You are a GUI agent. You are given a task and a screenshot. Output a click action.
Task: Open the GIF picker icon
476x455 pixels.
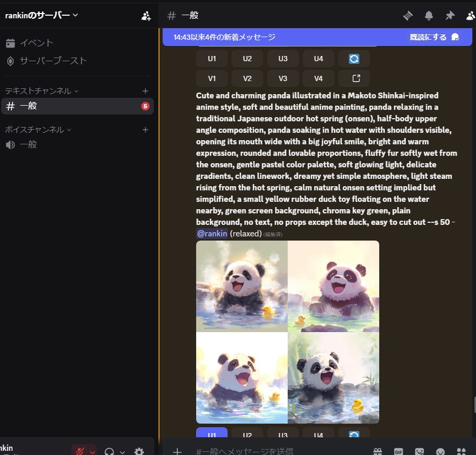tap(399, 451)
